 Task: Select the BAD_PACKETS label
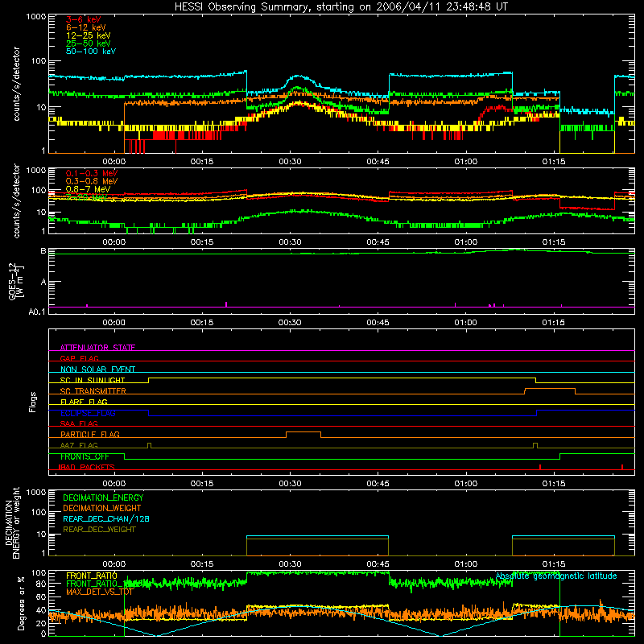pyautogui.click(x=86, y=467)
